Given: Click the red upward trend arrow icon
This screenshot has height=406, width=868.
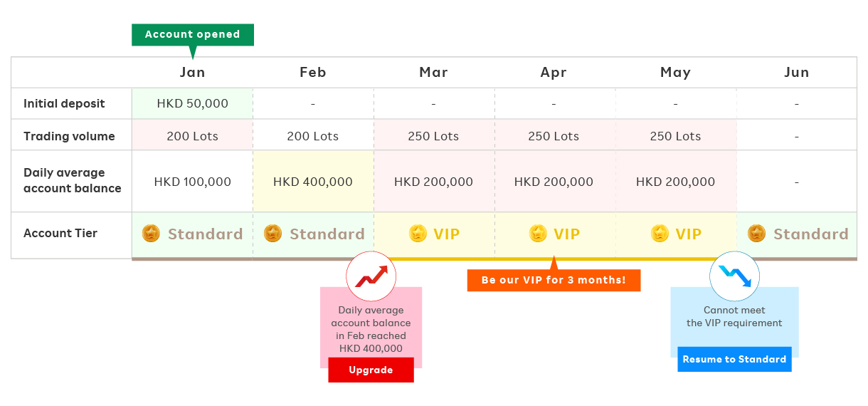Looking at the screenshot, I should click(371, 276).
